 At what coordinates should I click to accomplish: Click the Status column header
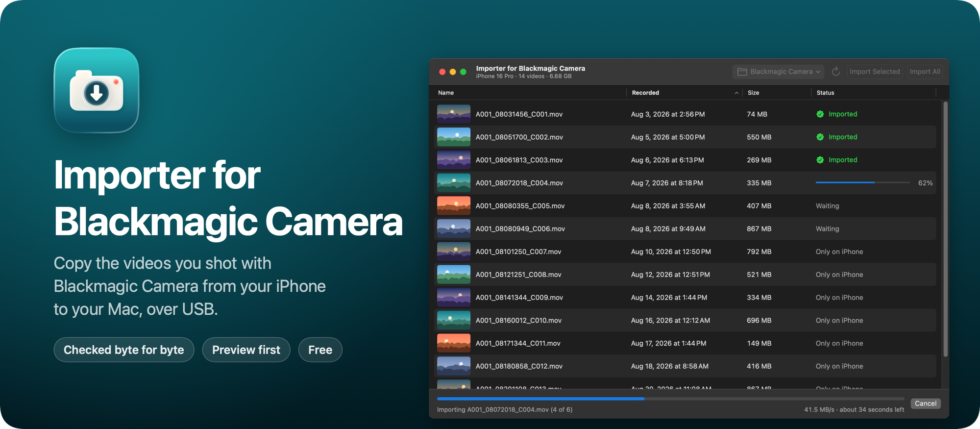pos(874,93)
